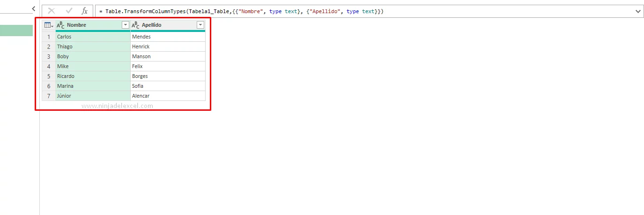Select the cell containing Ricardo

[93, 76]
